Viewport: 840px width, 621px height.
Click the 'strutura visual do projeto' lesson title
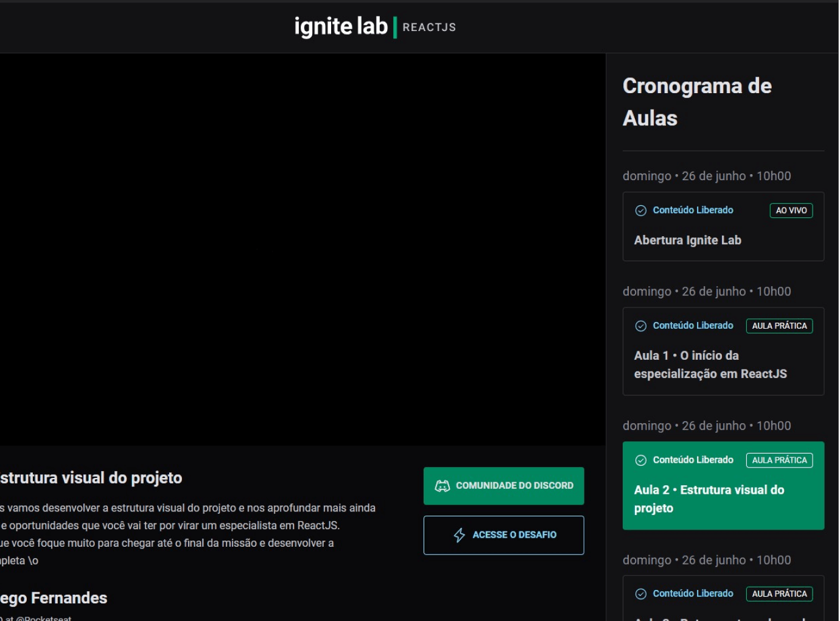pos(91,478)
